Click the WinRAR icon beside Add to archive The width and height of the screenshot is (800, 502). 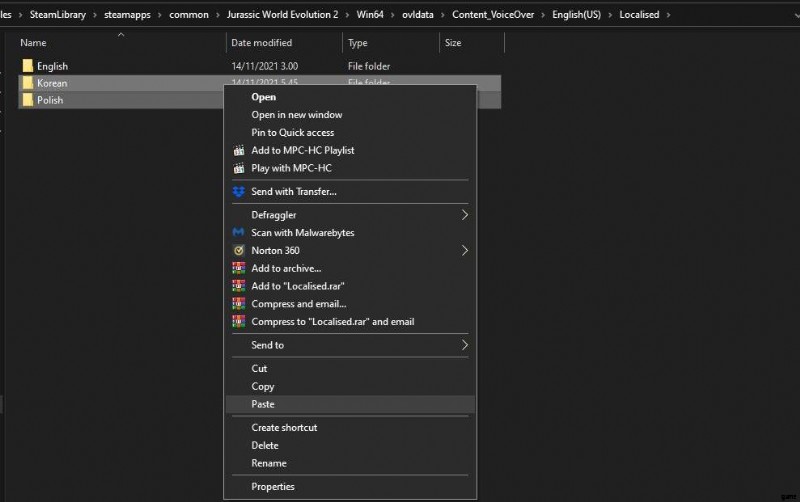pyautogui.click(x=238, y=269)
